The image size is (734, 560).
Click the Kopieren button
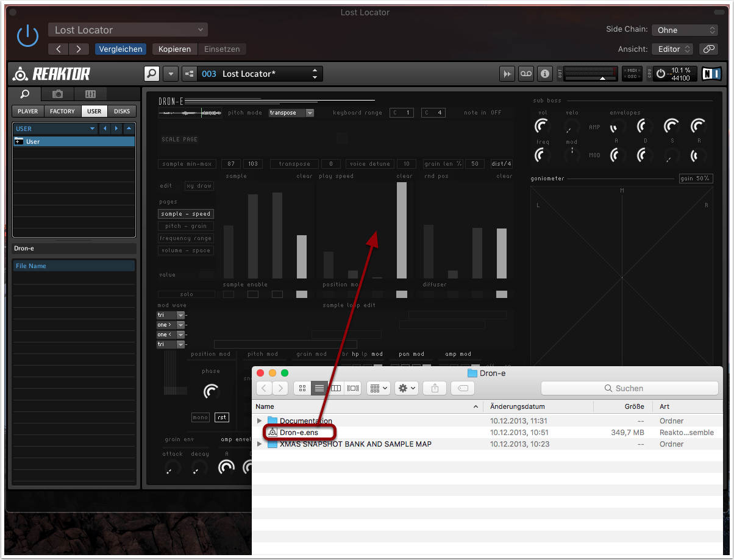174,49
